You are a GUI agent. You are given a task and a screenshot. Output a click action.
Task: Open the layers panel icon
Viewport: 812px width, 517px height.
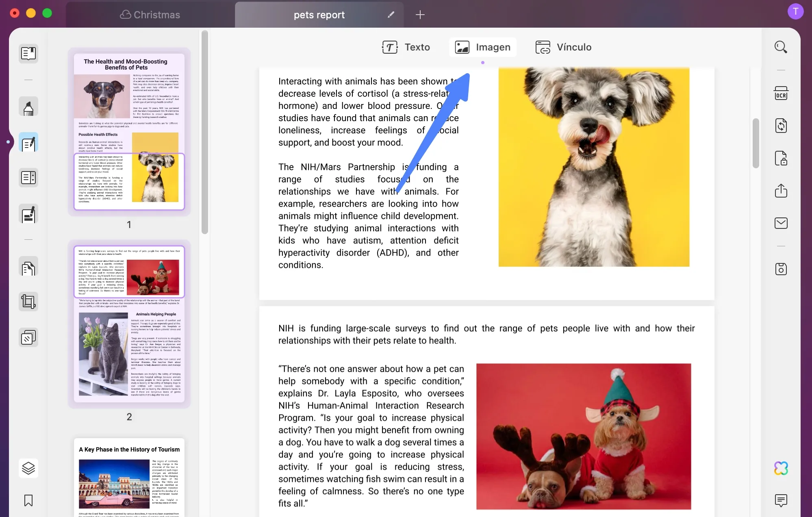coord(28,468)
